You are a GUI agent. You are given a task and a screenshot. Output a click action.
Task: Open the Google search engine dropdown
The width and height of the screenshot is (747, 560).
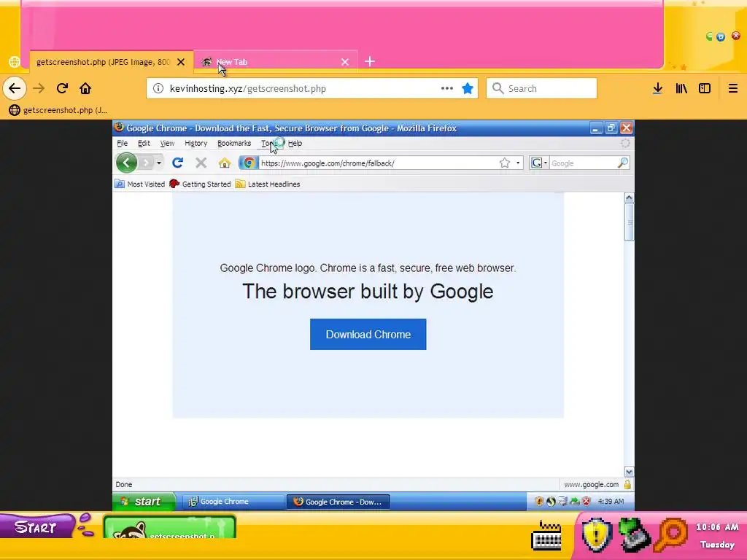click(539, 163)
